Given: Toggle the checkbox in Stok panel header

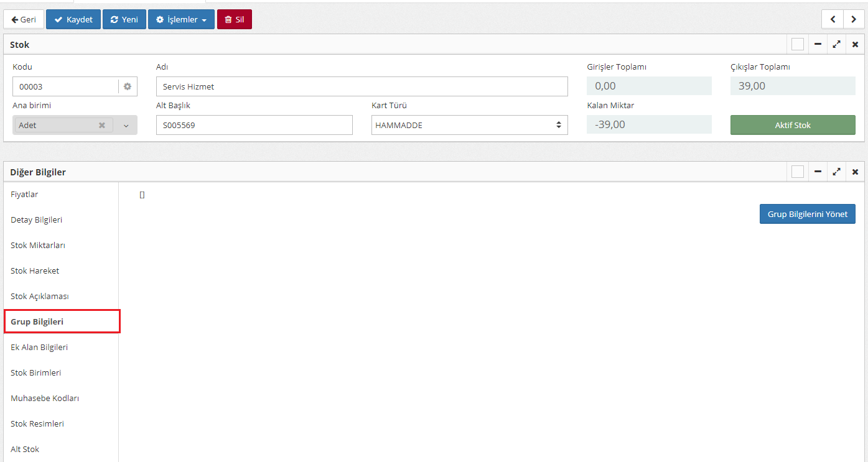Looking at the screenshot, I should click(x=798, y=45).
